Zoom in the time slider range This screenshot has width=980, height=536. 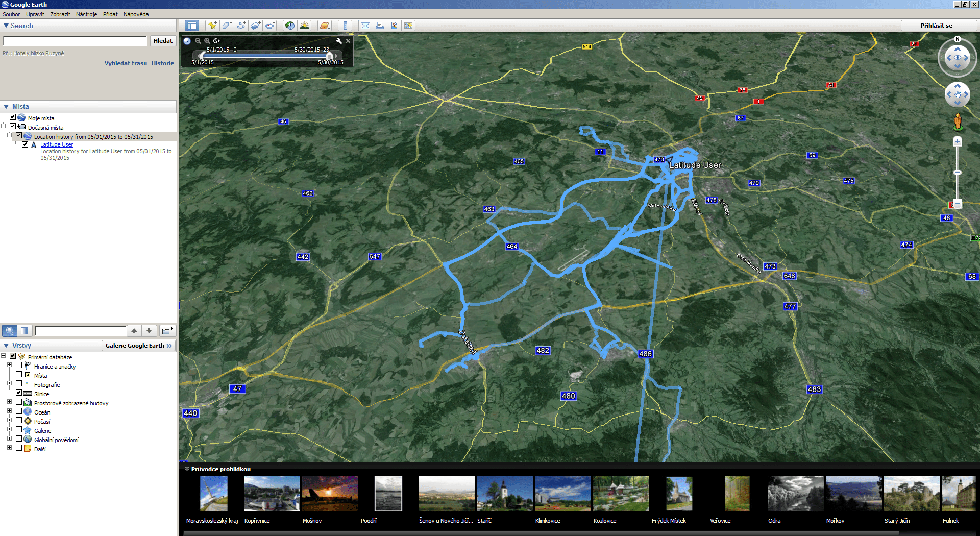point(207,41)
